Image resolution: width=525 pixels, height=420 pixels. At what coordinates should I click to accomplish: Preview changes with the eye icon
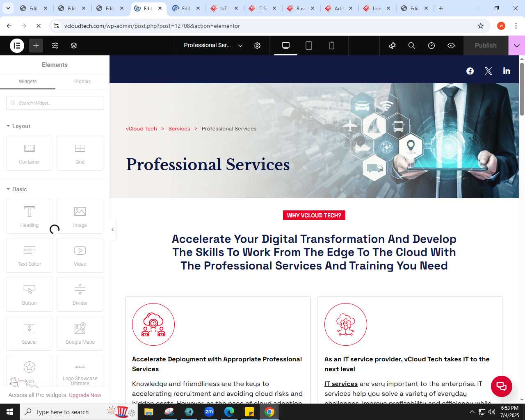tap(451, 46)
